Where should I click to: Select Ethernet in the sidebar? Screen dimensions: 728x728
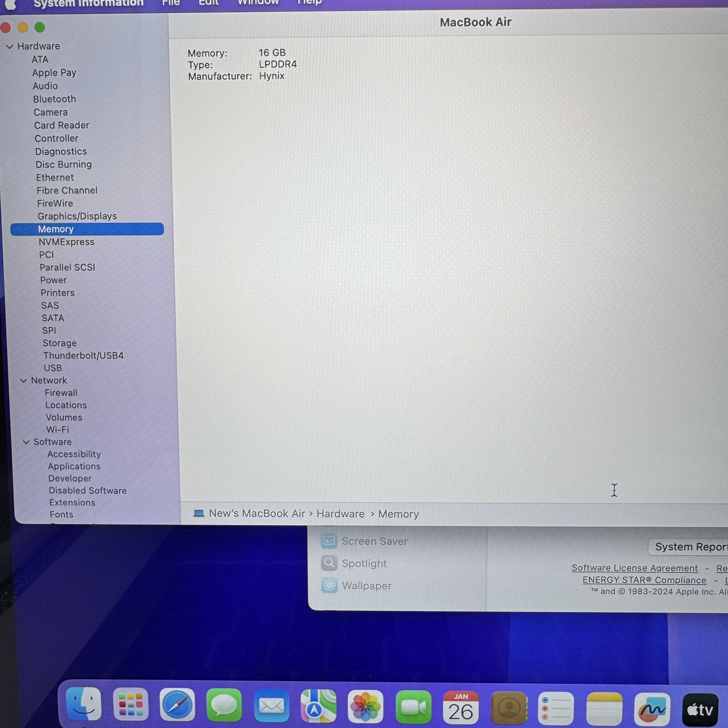point(55,177)
